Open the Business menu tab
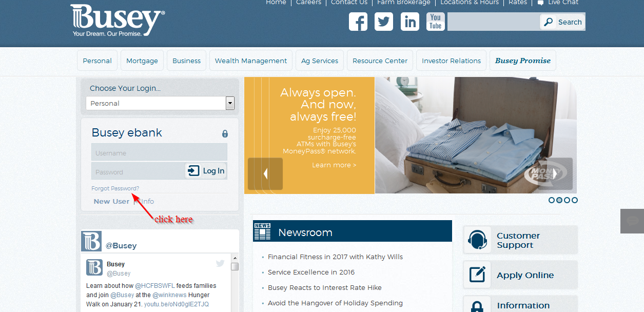 pos(186,61)
